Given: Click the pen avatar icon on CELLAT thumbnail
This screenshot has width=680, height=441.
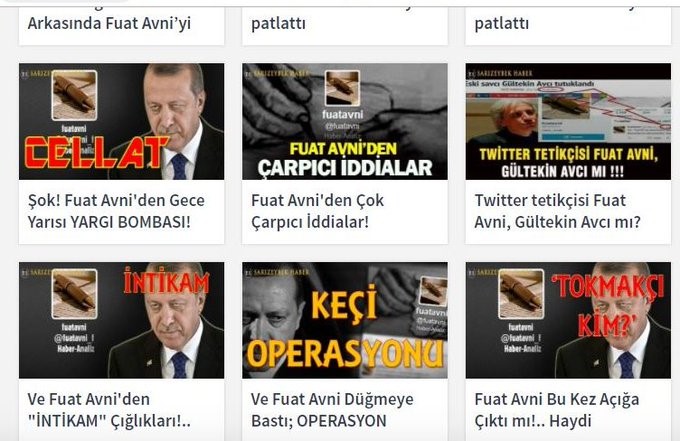Looking at the screenshot, I should click(x=74, y=95).
